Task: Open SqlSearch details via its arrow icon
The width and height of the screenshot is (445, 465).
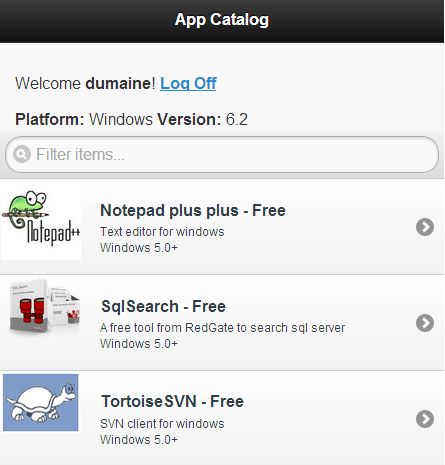Action: [x=425, y=323]
